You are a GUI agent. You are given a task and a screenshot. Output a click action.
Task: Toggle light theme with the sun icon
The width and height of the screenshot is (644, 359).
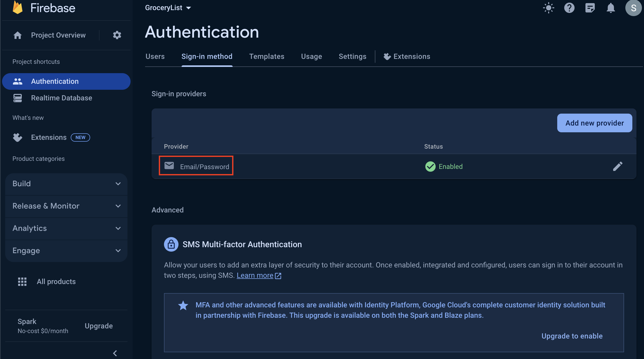548,8
